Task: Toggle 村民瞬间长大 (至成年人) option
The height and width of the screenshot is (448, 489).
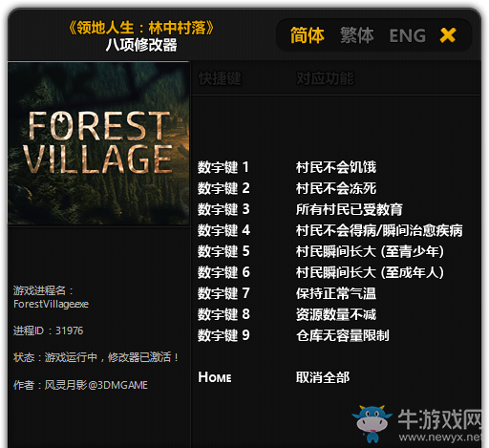Action: pos(370,272)
